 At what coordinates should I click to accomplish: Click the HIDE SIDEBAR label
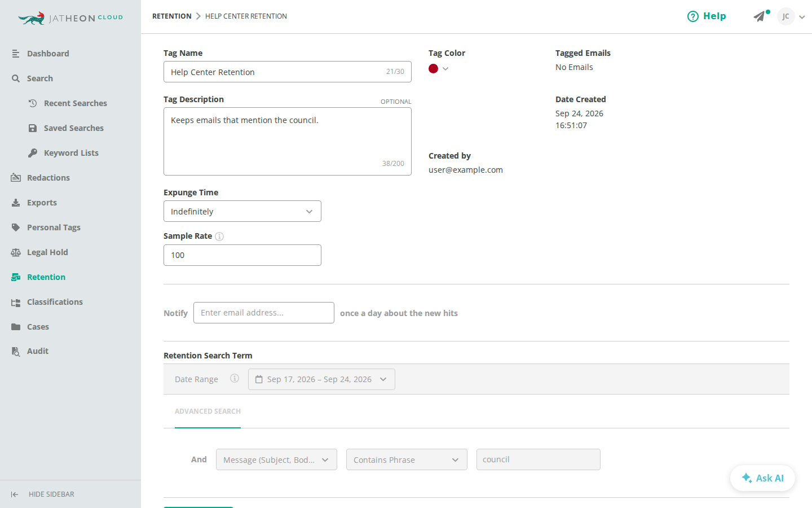[51, 494]
